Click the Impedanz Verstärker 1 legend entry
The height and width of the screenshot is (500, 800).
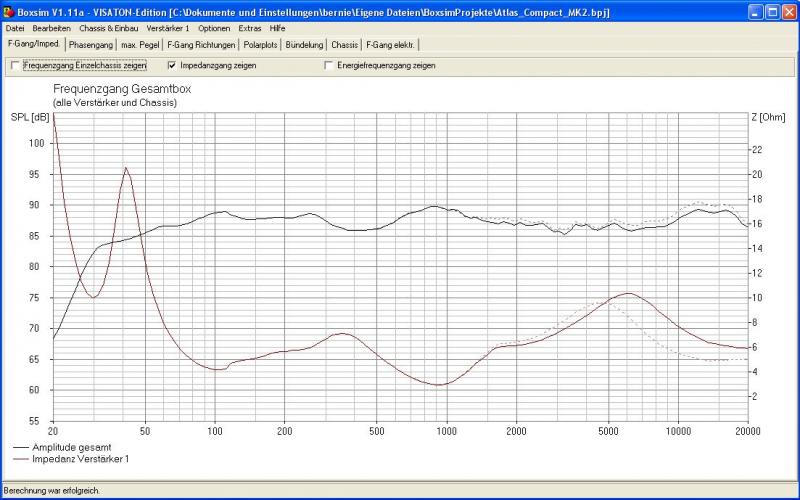(x=80, y=458)
